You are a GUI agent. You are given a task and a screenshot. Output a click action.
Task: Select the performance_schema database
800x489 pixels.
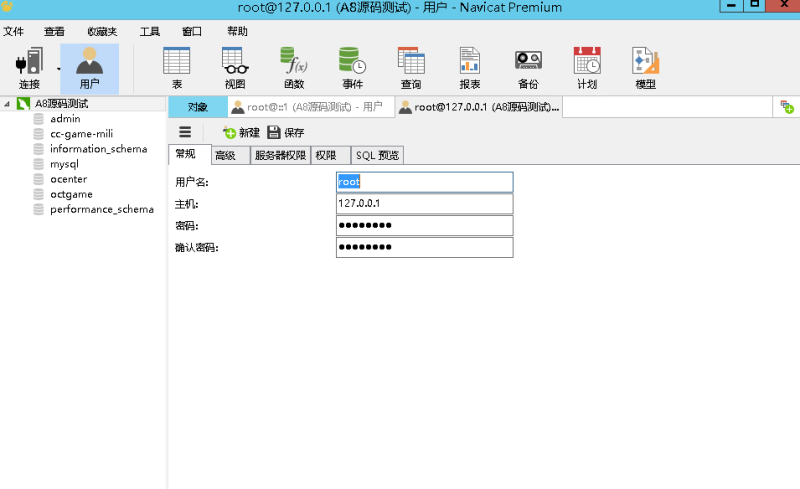102,209
